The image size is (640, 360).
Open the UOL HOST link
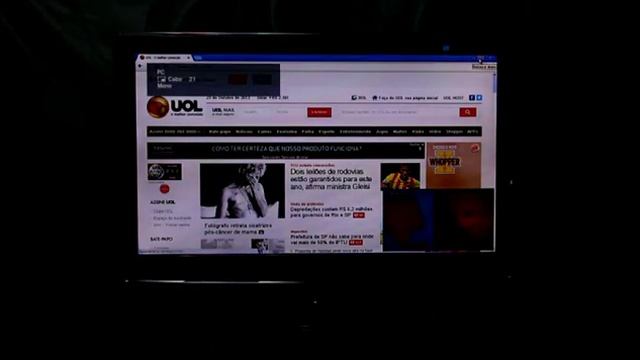pos(453,98)
